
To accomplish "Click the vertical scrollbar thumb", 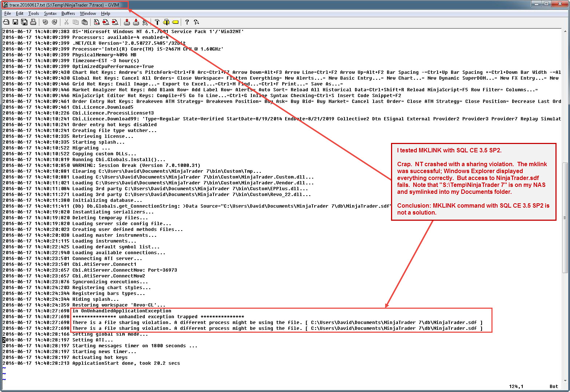I will click(565, 218).
